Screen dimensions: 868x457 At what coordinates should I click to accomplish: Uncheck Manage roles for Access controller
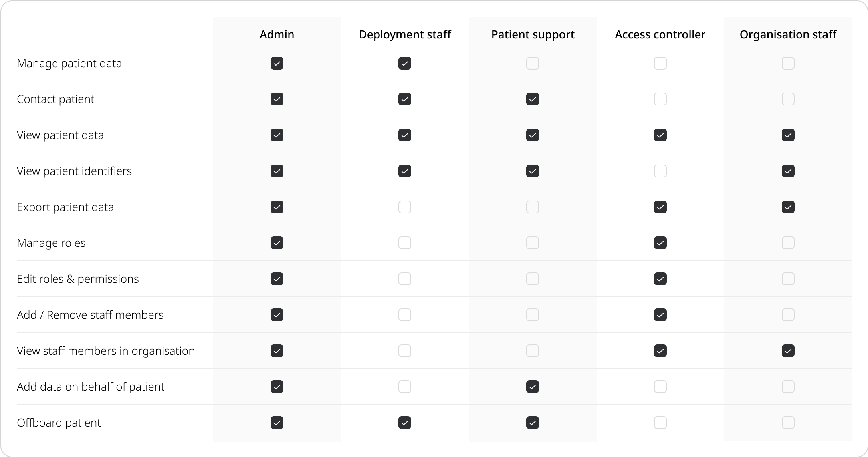660,243
